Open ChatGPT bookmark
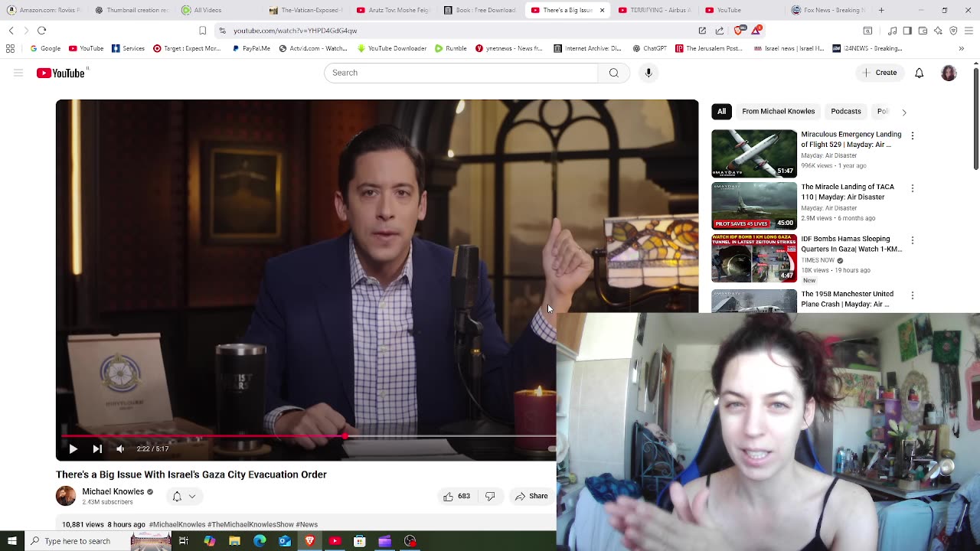Screen dimensions: 980x551 [649, 48]
